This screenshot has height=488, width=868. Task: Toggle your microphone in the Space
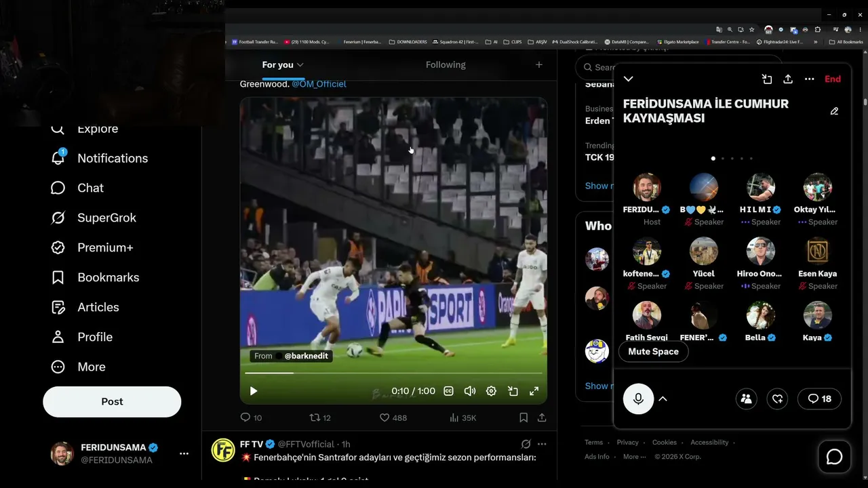pos(638,399)
